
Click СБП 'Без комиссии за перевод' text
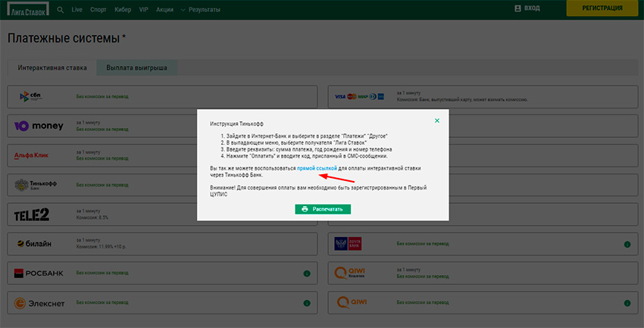tap(102, 96)
